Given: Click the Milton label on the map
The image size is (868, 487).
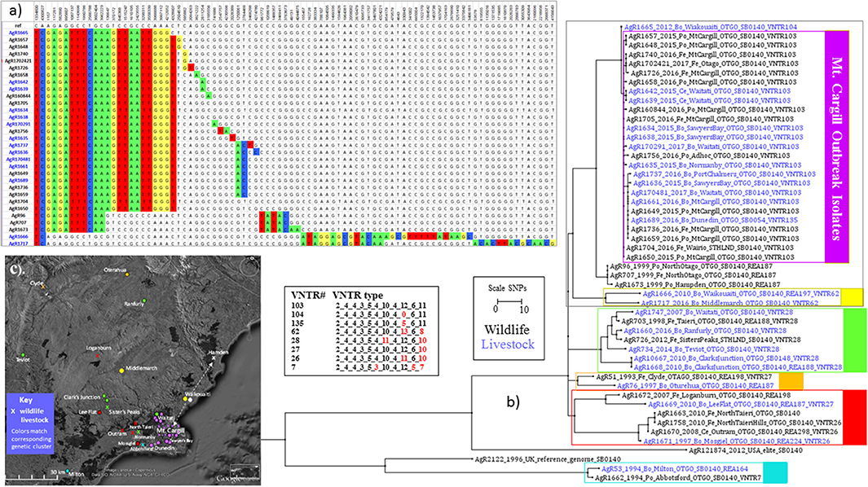Looking at the screenshot, I should (x=77, y=474).
